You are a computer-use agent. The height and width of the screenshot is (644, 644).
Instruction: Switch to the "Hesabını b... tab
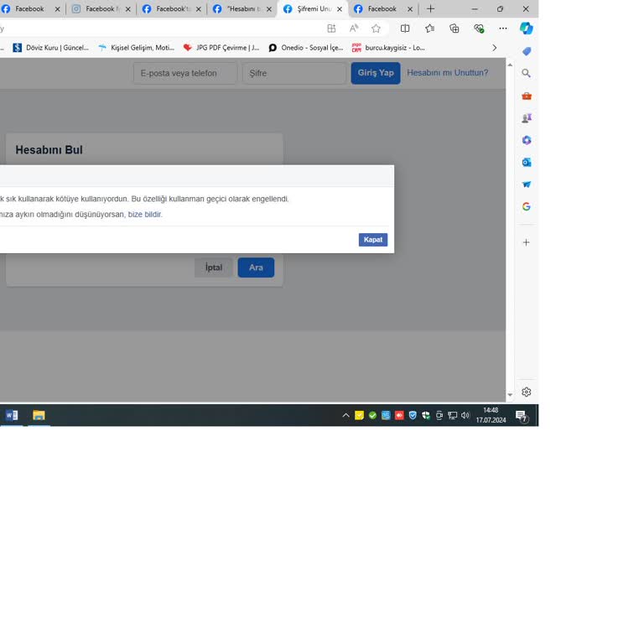tap(241, 8)
